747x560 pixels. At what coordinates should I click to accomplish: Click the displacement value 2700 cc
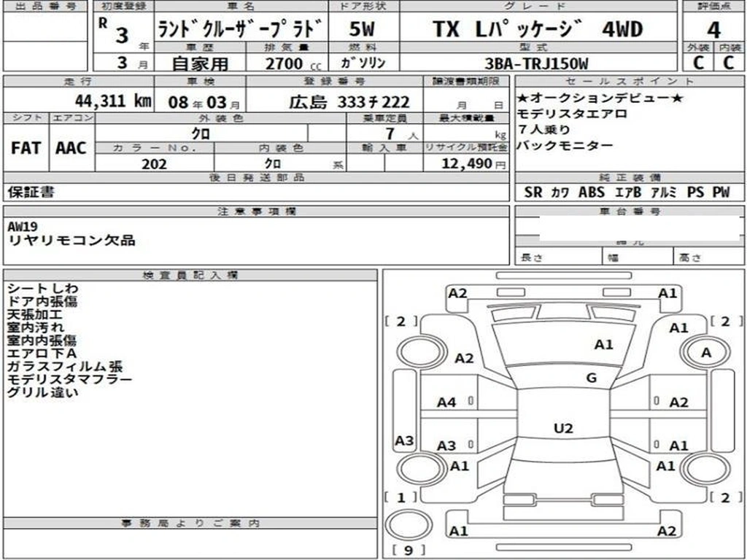(x=293, y=63)
